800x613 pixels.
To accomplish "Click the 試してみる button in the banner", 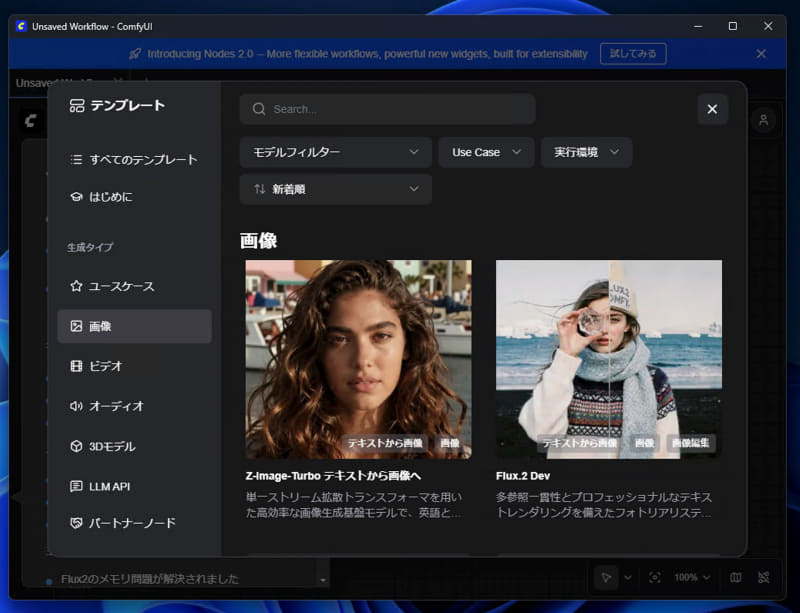I will coord(633,53).
